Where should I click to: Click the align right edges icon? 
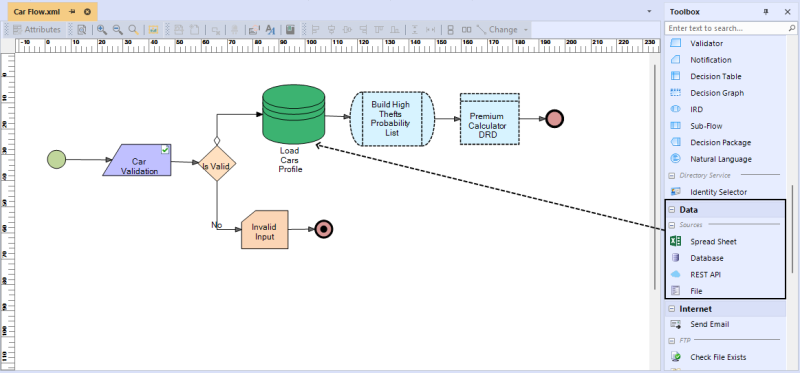click(x=363, y=30)
